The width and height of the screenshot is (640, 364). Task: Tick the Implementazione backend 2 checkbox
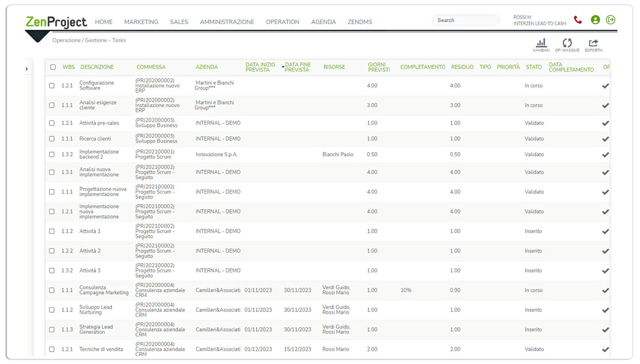coord(52,155)
